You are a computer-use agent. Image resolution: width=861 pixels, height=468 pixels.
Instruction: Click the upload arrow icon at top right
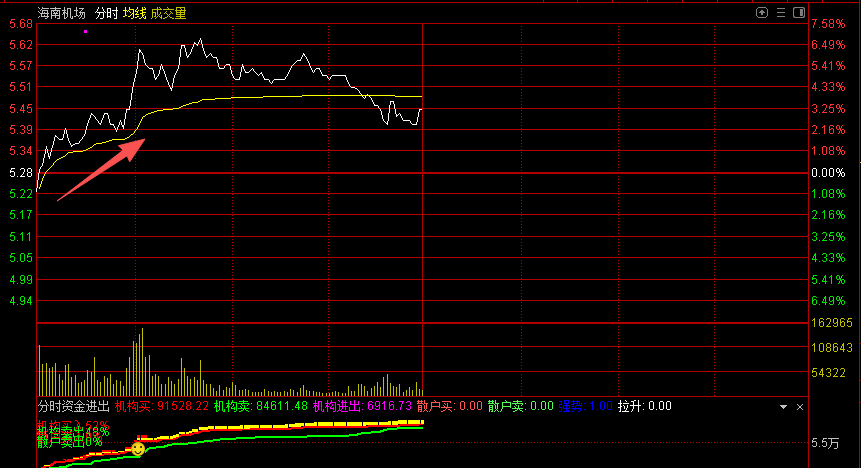(x=763, y=13)
